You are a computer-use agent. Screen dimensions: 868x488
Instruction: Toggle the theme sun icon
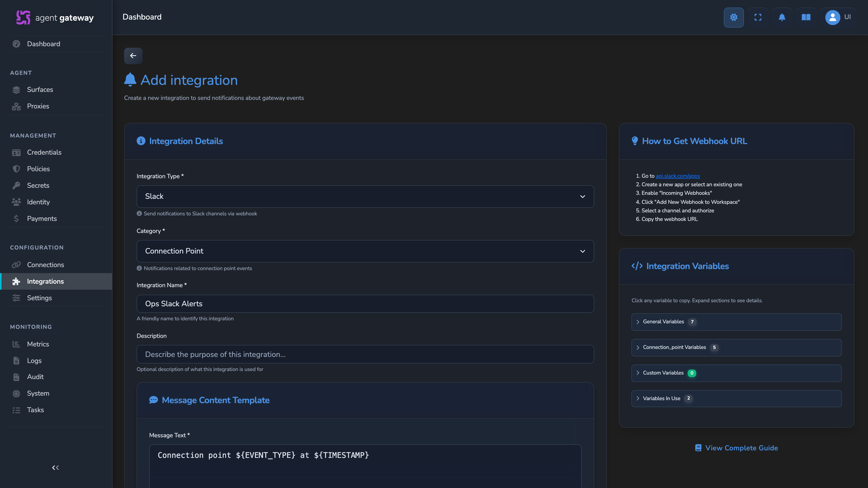734,17
